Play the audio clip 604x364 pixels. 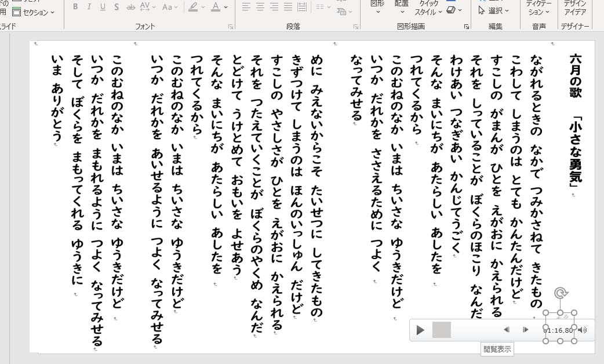pos(420,330)
